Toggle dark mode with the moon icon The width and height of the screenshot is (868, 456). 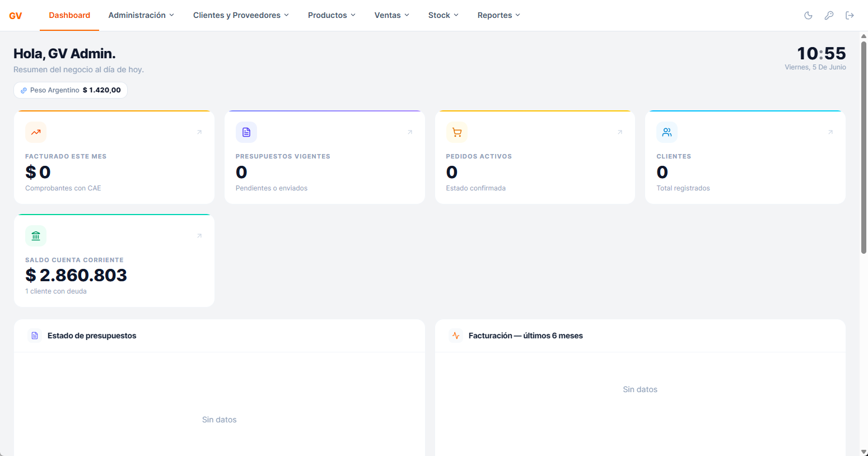808,16
